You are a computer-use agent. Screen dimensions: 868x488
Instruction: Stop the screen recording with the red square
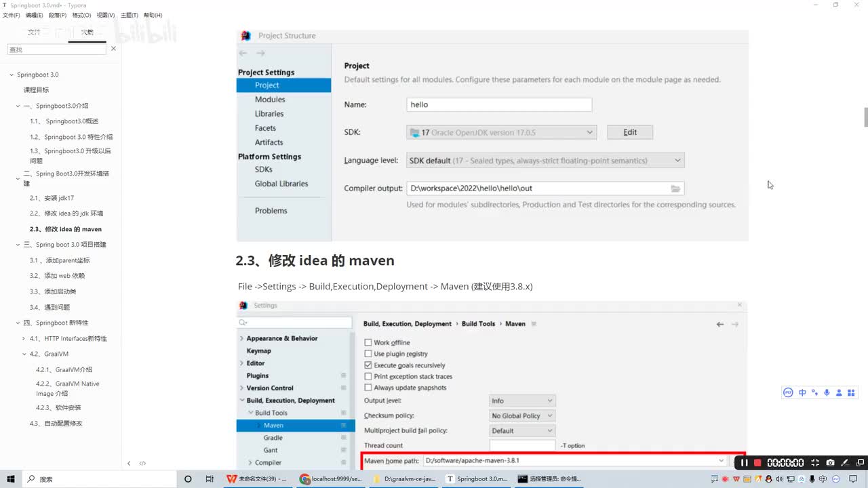[757, 463]
